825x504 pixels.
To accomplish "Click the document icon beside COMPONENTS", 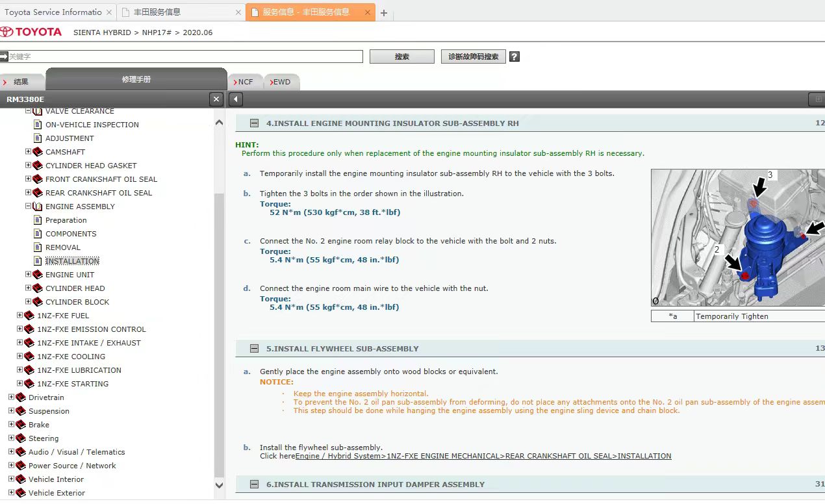I will (38, 234).
